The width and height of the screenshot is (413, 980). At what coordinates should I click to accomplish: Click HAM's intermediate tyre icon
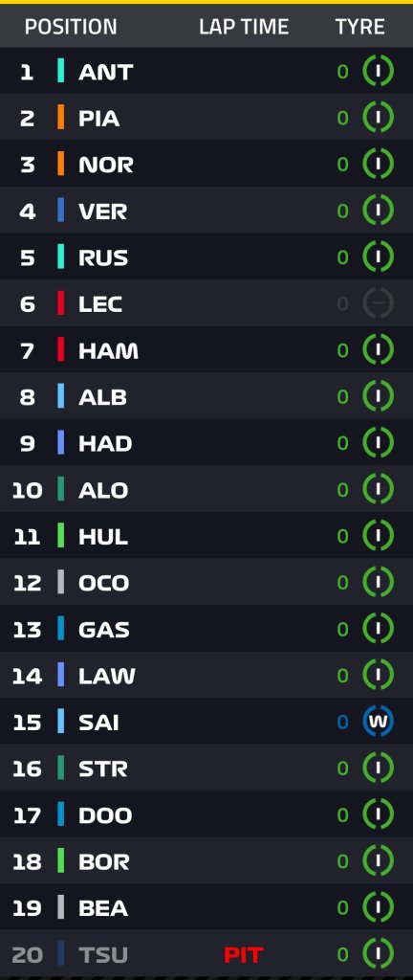pyautogui.click(x=378, y=350)
